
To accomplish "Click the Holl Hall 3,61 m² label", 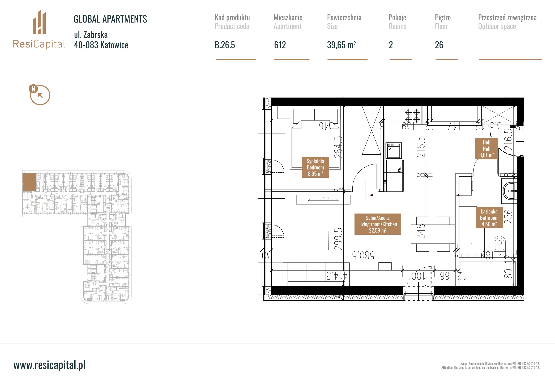I will (486, 149).
